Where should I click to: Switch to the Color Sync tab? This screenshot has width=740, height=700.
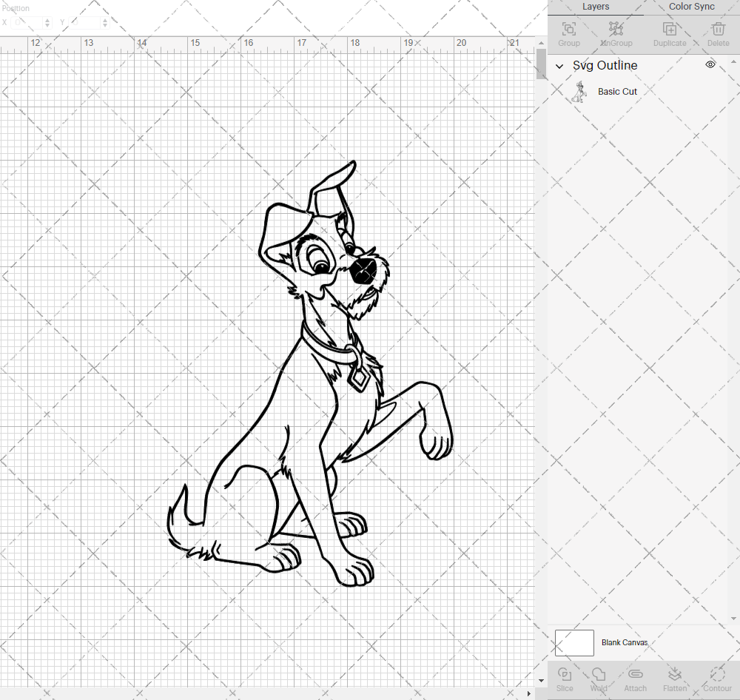click(x=691, y=7)
